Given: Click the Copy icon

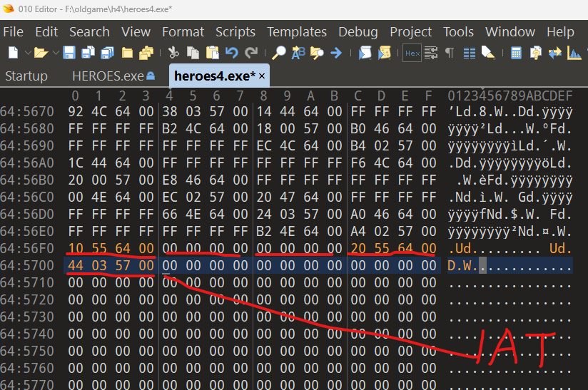Looking at the screenshot, I should pos(193,53).
